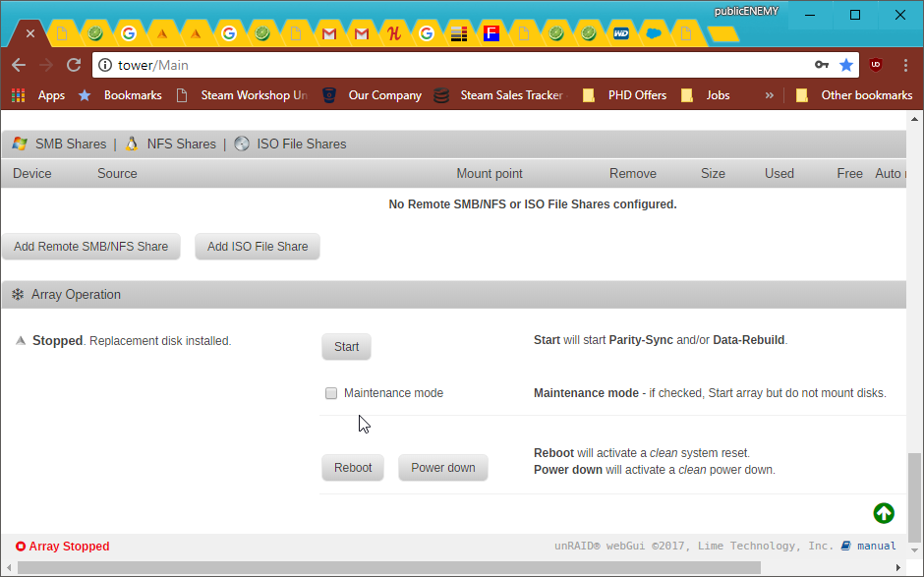The width and height of the screenshot is (924, 577).
Task: Click the ISO File Shares heading text
Action: click(x=302, y=144)
